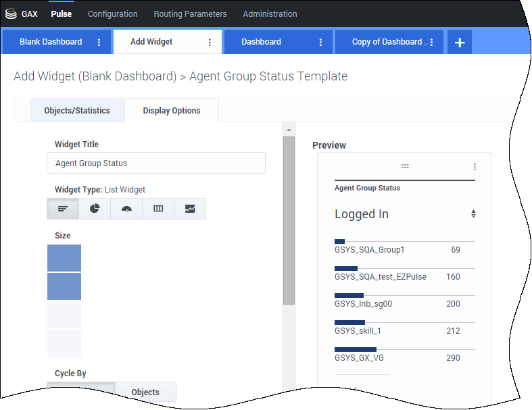Toggle the left Cycle By option
Image resolution: width=532 pixels, height=410 pixels.
click(81, 392)
